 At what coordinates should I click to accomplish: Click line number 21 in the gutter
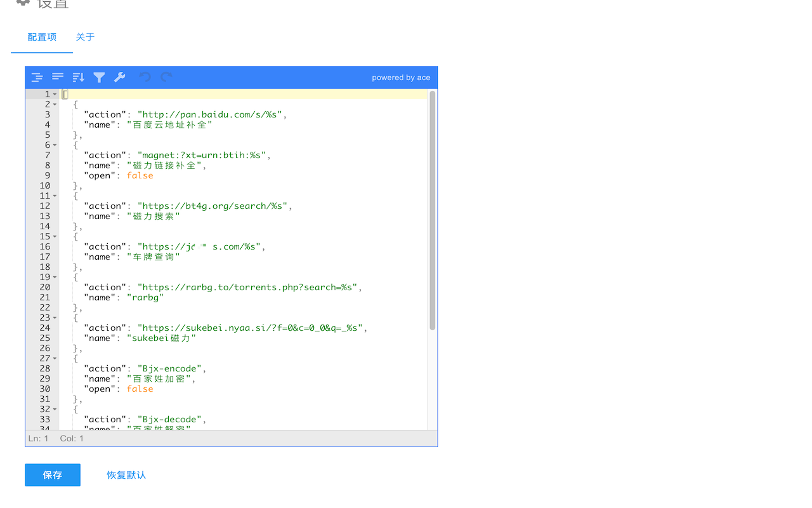[x=45, y=298]
